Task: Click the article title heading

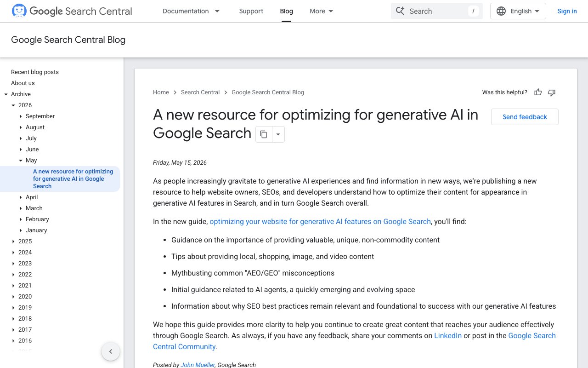Action: (316, 124)
